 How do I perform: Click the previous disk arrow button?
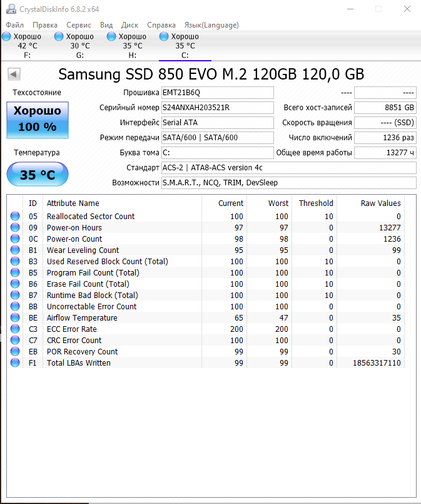tap(14, 75)
